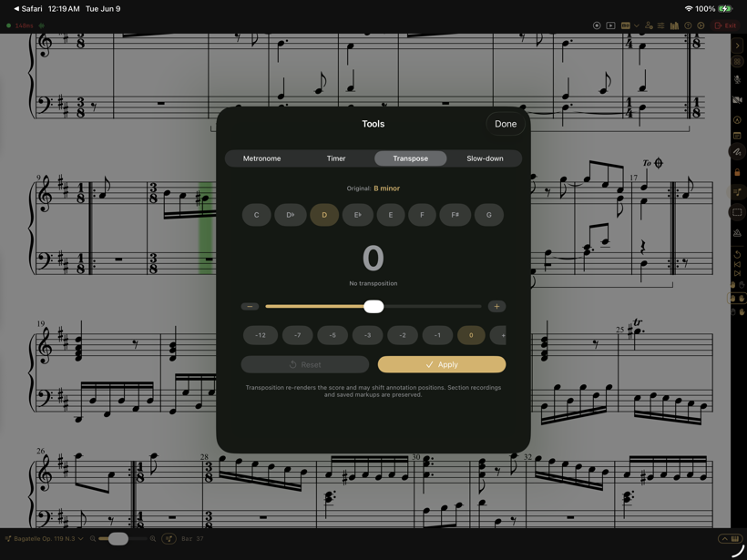This screenshot has height=560, width=747.
Task: Click the red Exit button
Action: click(x=725, y=25)
